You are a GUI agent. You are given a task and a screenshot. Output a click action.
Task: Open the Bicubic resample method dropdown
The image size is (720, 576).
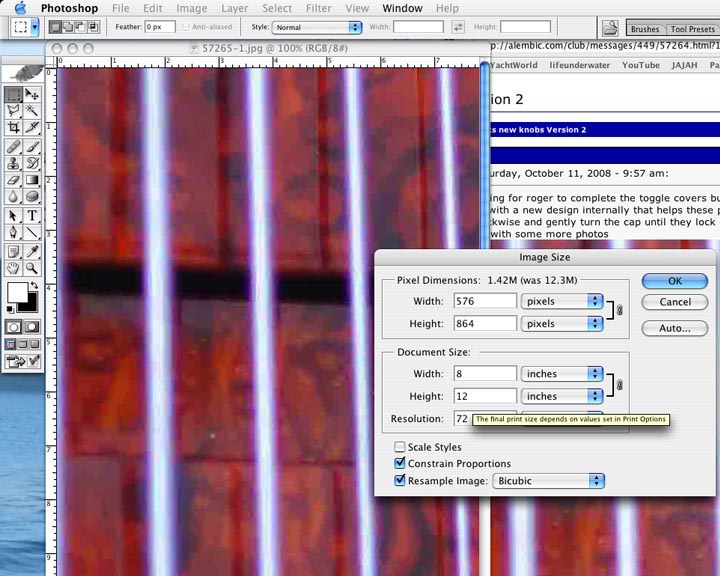[549, 481]
